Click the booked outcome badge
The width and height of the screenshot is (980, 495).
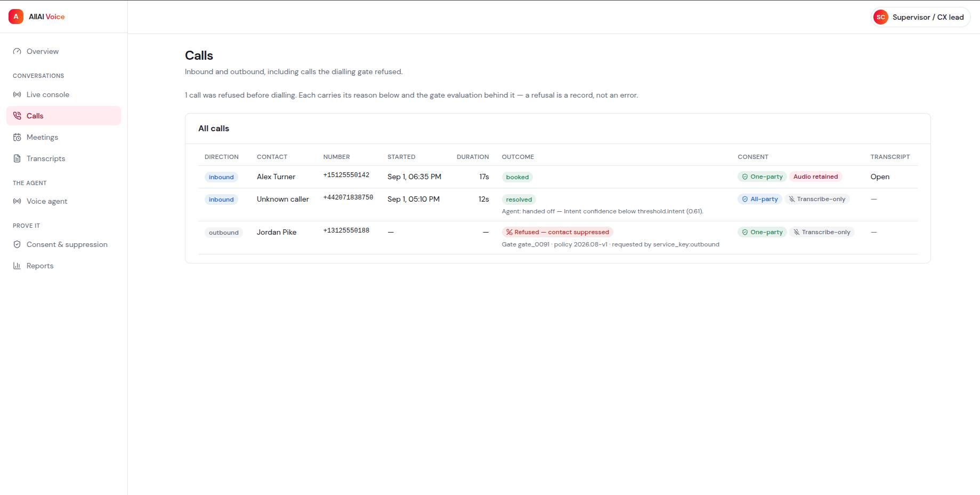517,177
